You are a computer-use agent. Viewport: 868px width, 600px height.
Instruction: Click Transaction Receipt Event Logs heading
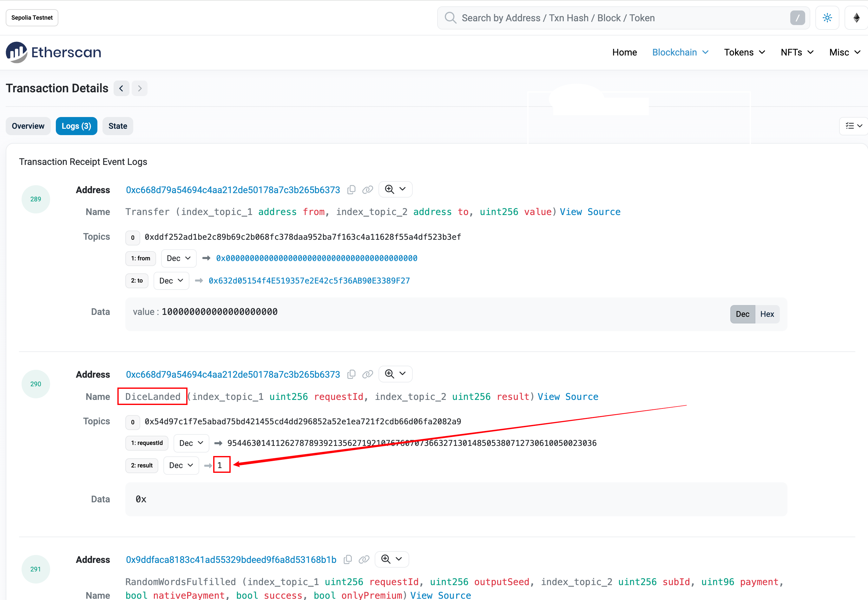point(83,162)
